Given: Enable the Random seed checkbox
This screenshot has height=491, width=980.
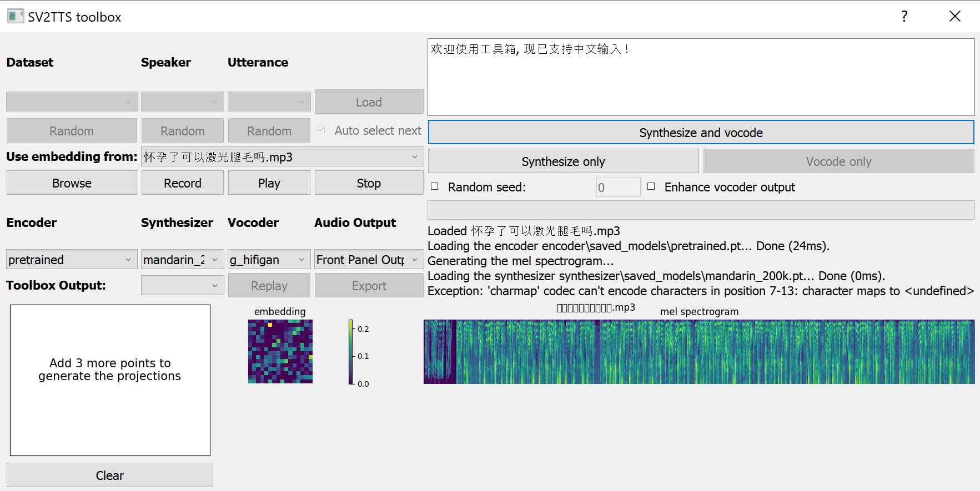Looking at the screenshot, I should (x=435, y=186).
